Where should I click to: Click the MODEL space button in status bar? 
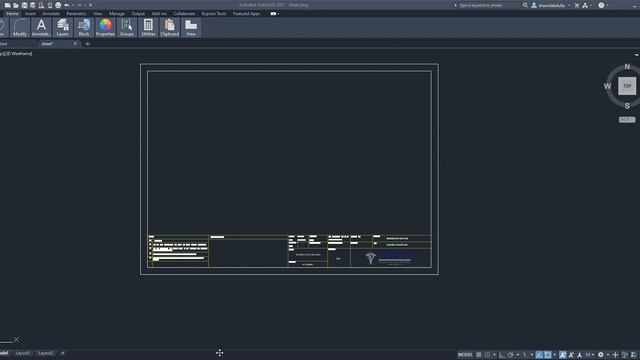(x=465, y=355)
